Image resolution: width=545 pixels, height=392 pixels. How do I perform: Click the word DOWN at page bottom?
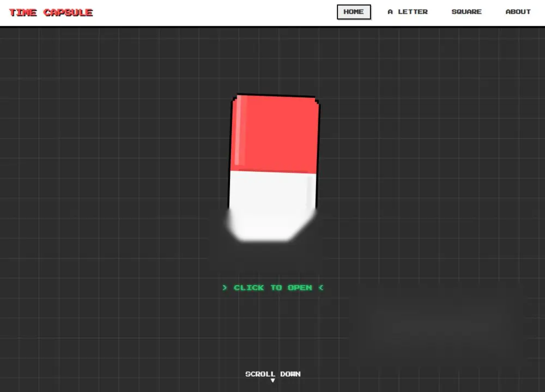290,374
